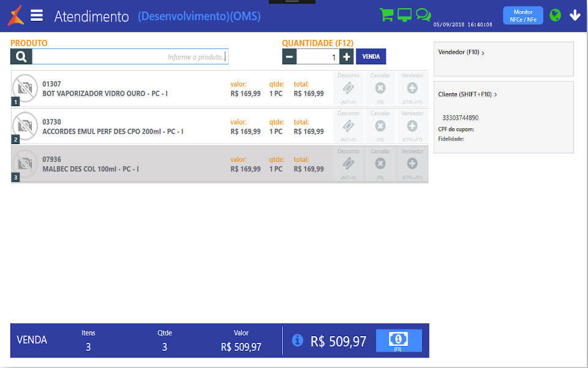Click 'CPF do cupom:' label
This screenshot has height=368, width=588.
[x=456, y=129]
